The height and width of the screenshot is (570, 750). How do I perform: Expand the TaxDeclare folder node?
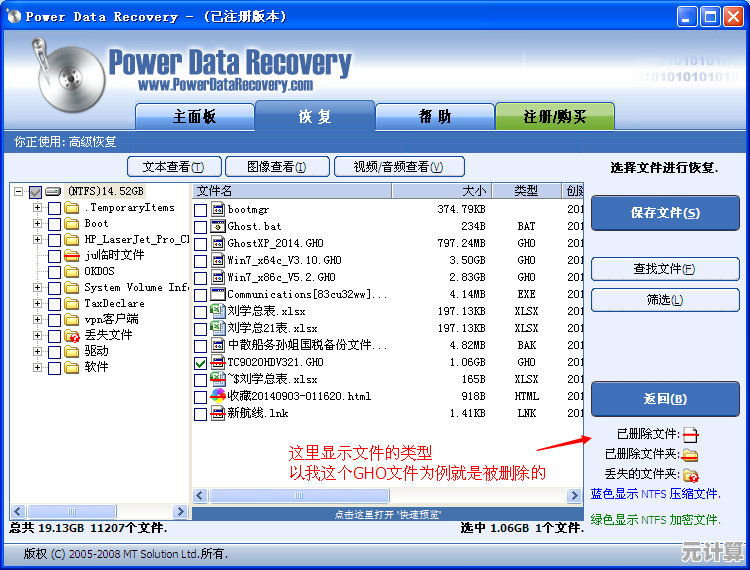(x=38, y=304)
